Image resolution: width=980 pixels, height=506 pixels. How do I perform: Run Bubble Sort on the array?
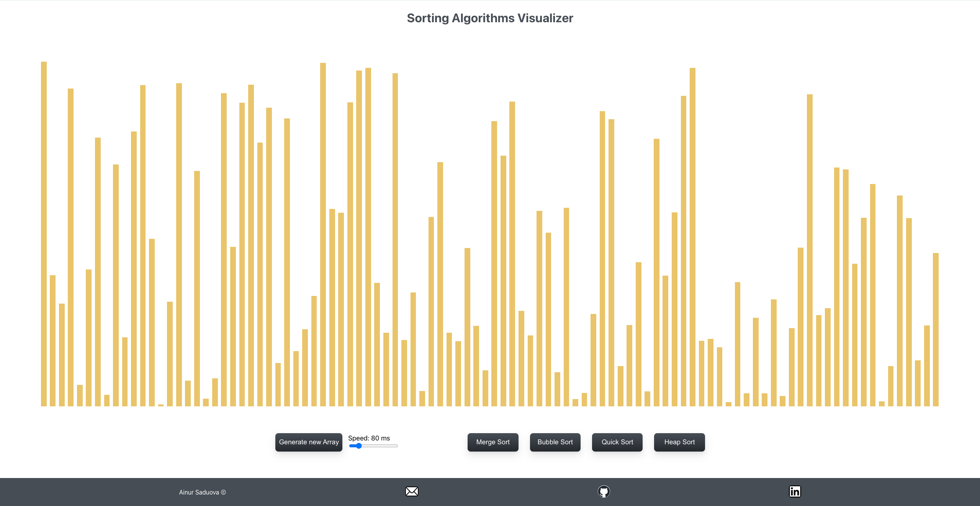(x=555, y=442)
